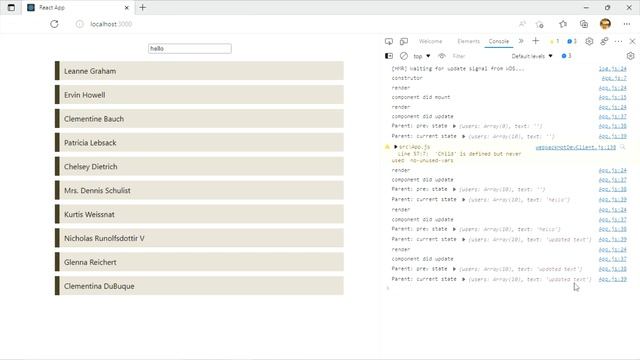Open source link on the HMR waiting row
Screen dimensions: 640x360
[613, 69]
